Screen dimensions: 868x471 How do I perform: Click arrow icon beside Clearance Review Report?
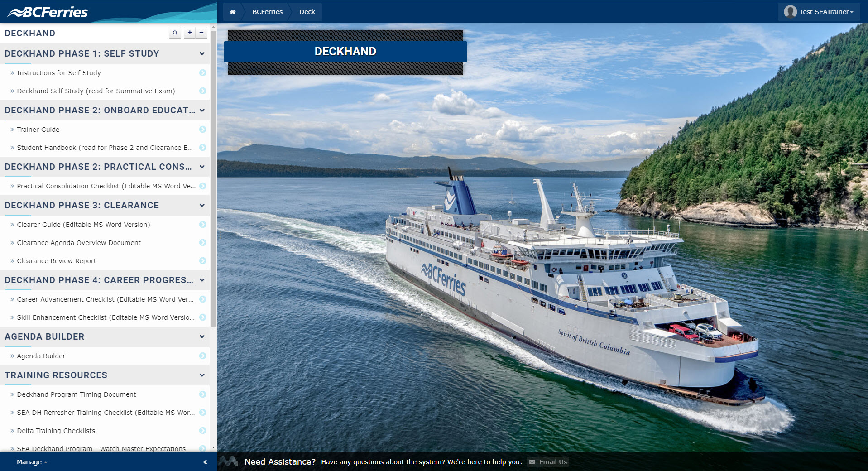tap(203, 261)
